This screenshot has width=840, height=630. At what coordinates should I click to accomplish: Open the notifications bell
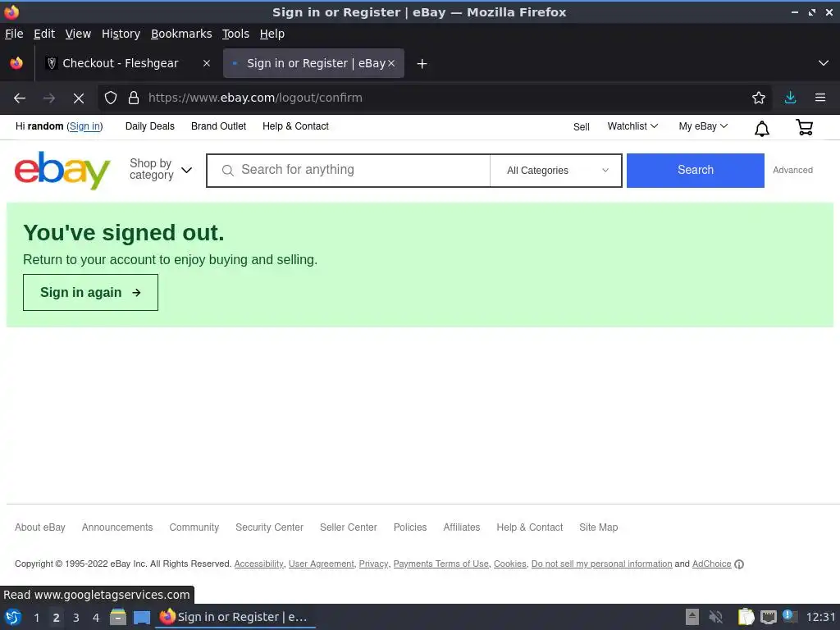(x=762, y=128)
